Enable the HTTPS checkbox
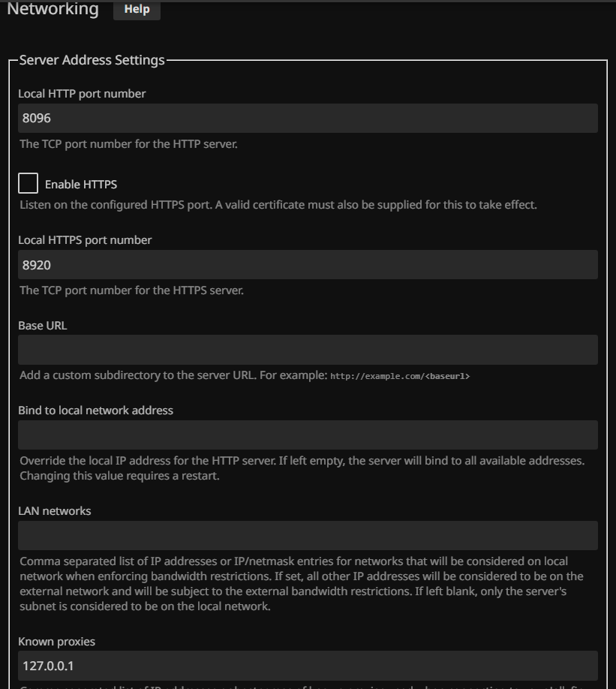This screenshot has width=616, height=689. pos(28,183)
